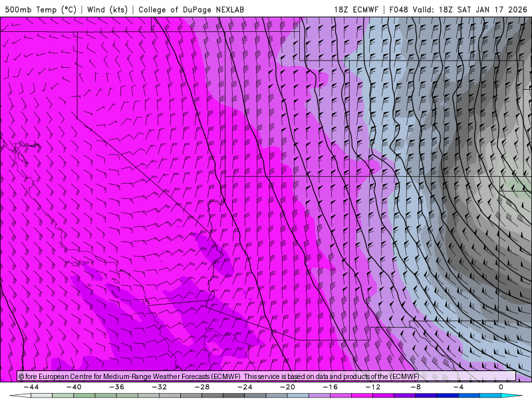This screenshot has height=399, width=532.
Task: Click the -32 color scale label
Action: pyautogui.click(x=159, y=387)
